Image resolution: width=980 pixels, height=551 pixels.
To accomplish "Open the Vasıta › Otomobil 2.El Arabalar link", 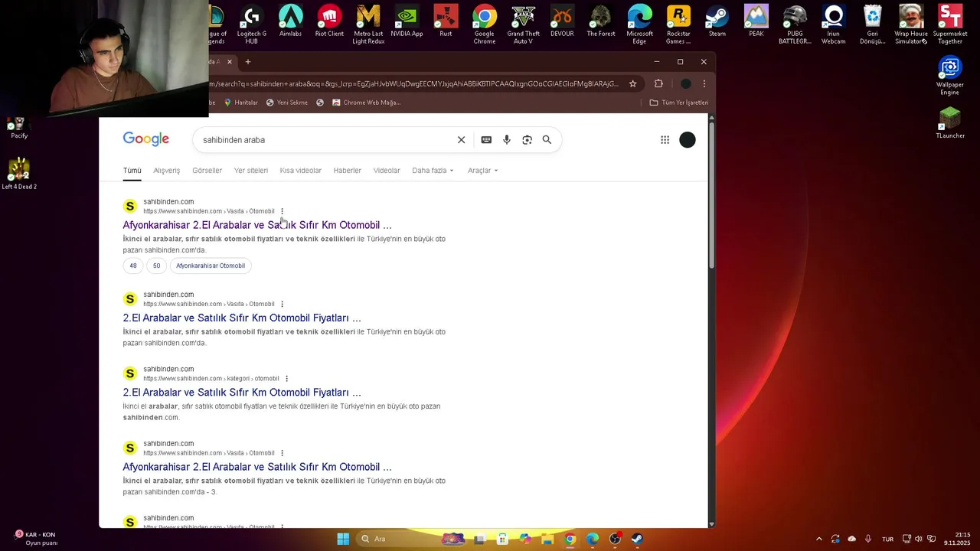I will [241, 318].
